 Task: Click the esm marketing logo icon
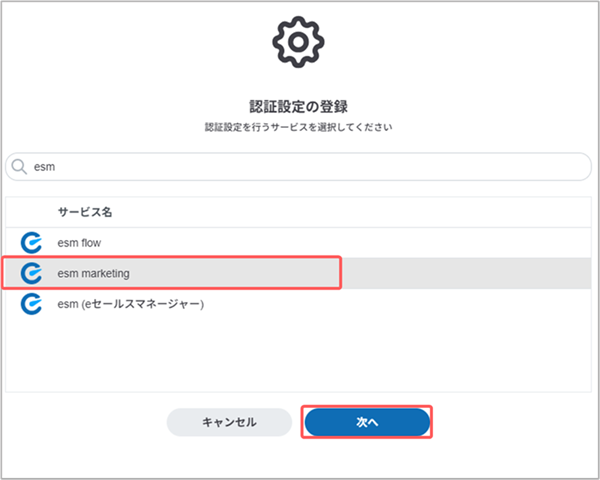(31, 272)
